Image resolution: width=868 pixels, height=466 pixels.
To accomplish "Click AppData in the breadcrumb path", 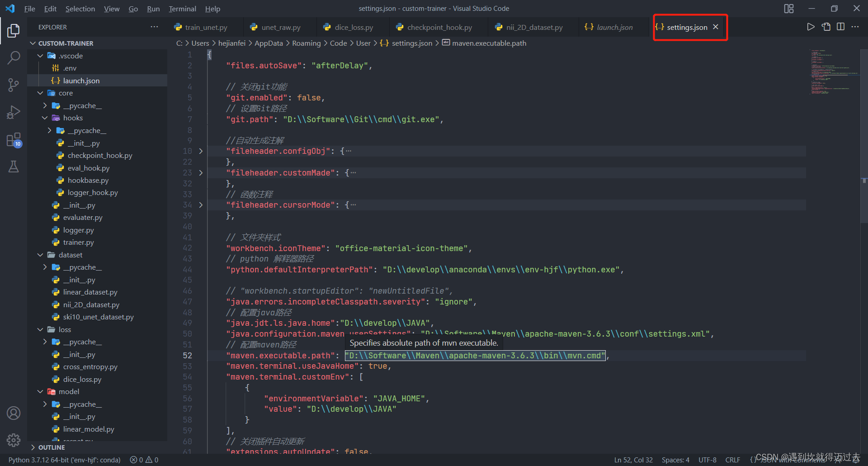I will click(x=269, y=43).
